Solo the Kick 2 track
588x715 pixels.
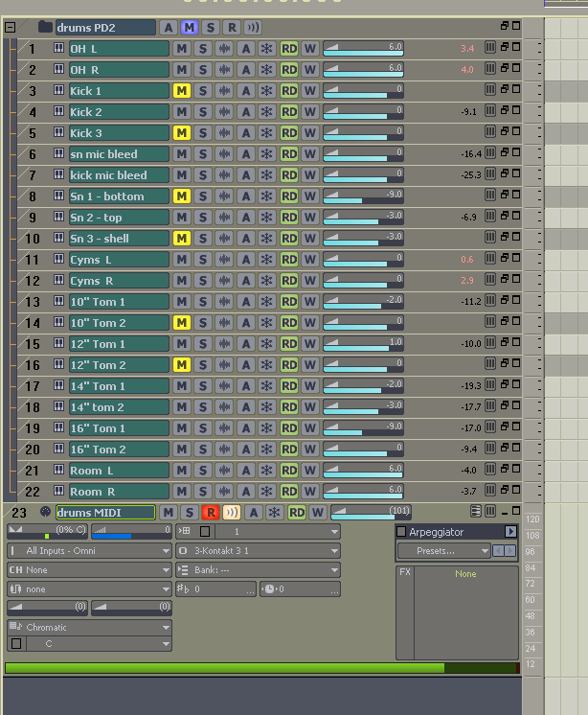pos(203,112)
